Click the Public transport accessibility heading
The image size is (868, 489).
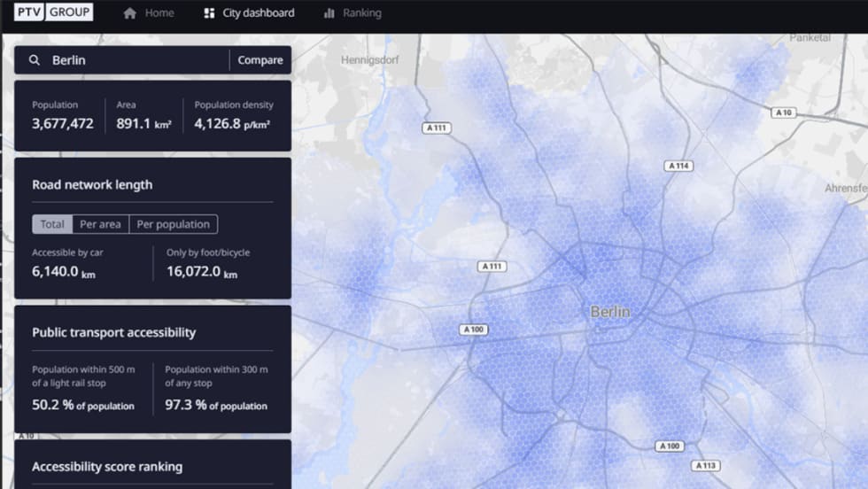113,332
